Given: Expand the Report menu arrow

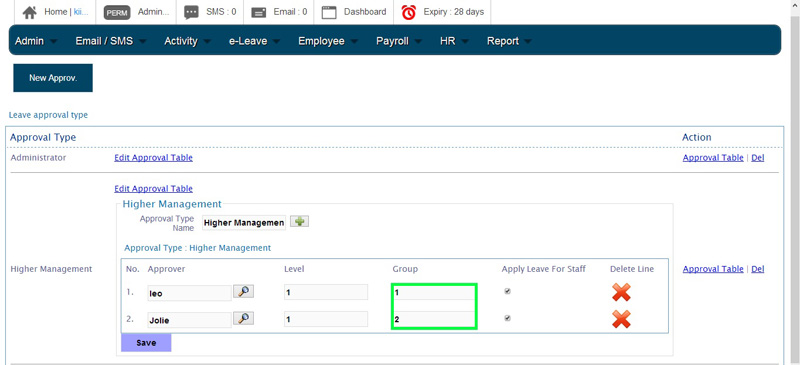Looking at the screenshot, I should 528,42.
